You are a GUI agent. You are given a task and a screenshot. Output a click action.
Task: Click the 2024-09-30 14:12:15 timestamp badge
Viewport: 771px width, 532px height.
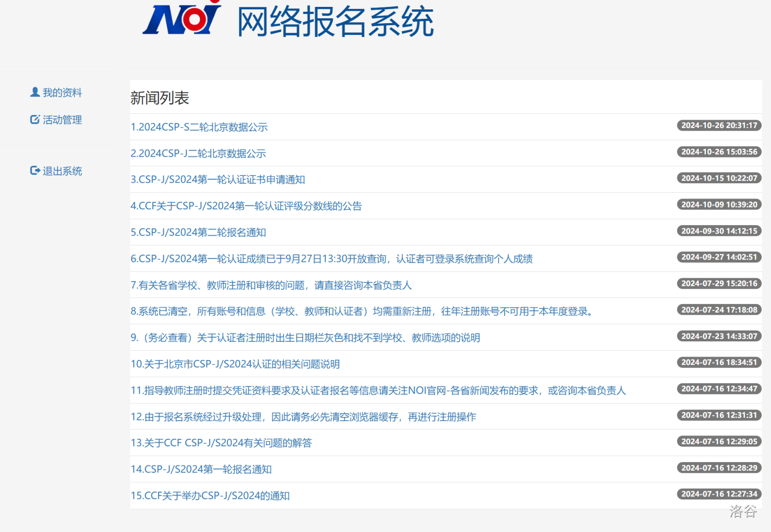[719, 231]
